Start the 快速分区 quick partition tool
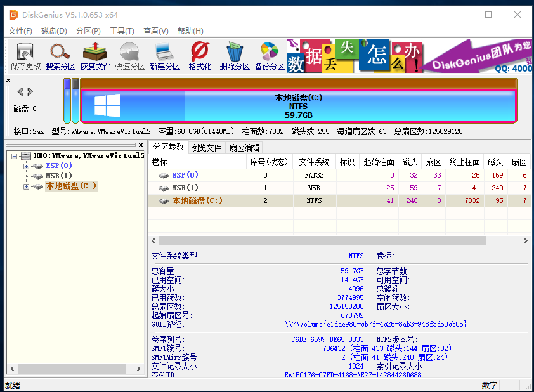Viewport: 534px width, 392px height. (130, 56)
